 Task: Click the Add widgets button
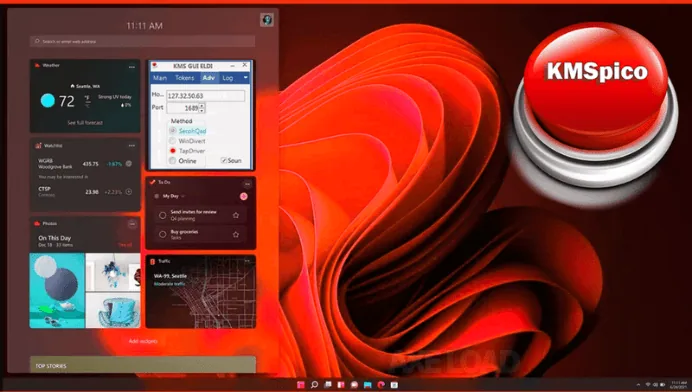point(143,341)
